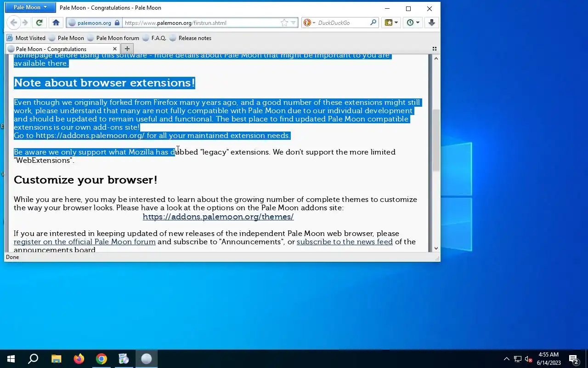Image resolution: width=588 pixels, height=368 pixels.
Task: Open the Windows Start menu
Action: tap(11, 359)
